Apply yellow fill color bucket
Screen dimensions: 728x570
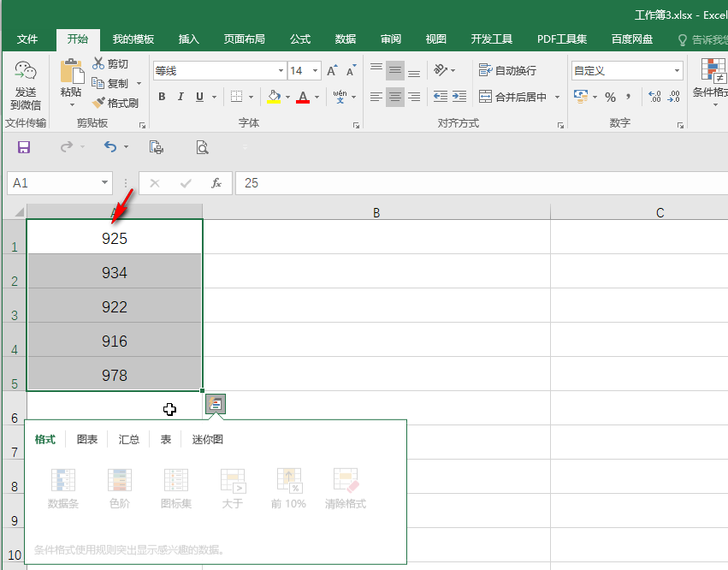tap(274, 97)
